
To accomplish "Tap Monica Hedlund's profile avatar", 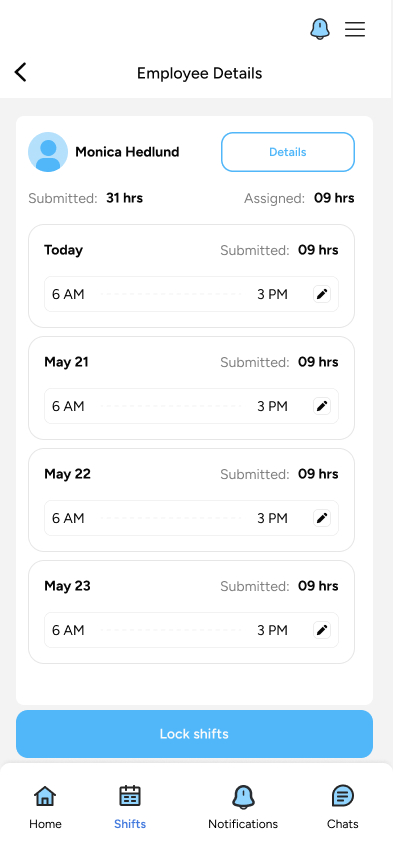I will (x=48, y=152).
